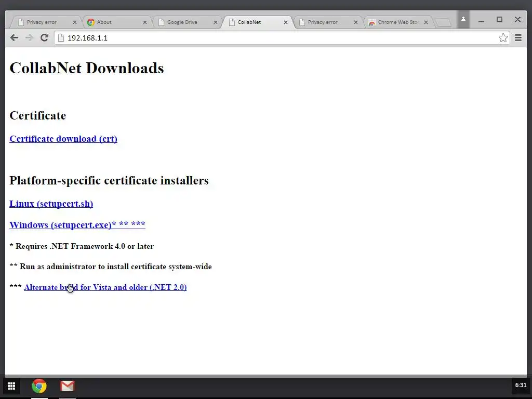The image size is (532, 399).
Task: Click the page icon in the address bar
Action: pos(61,37)
